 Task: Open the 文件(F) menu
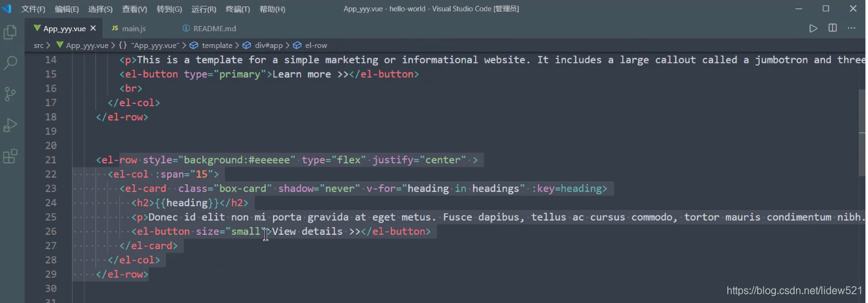click(34, 9)
